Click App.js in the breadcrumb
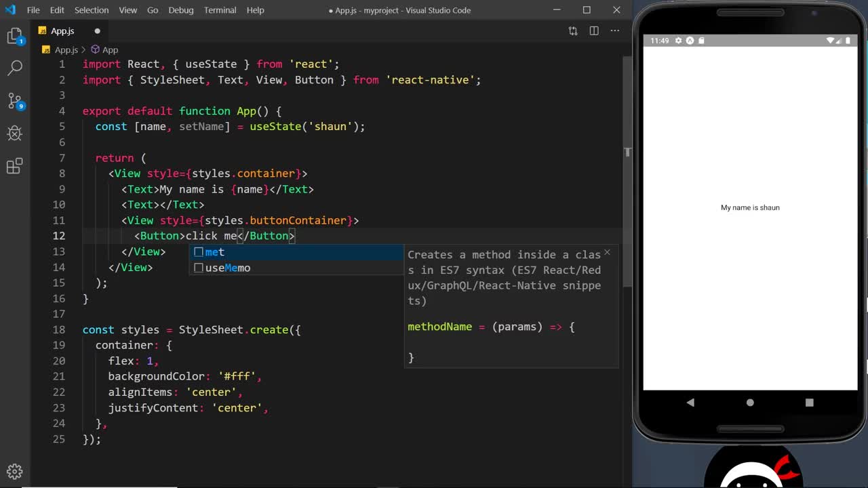The width and height of the screenshot is (868, 488). 66,49
